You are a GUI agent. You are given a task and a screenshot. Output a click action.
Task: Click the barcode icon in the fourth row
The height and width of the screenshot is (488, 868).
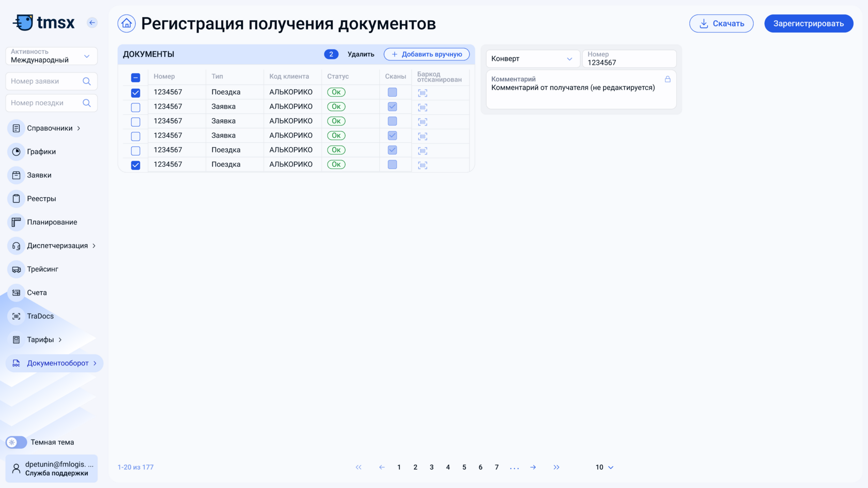coord(423,136)
